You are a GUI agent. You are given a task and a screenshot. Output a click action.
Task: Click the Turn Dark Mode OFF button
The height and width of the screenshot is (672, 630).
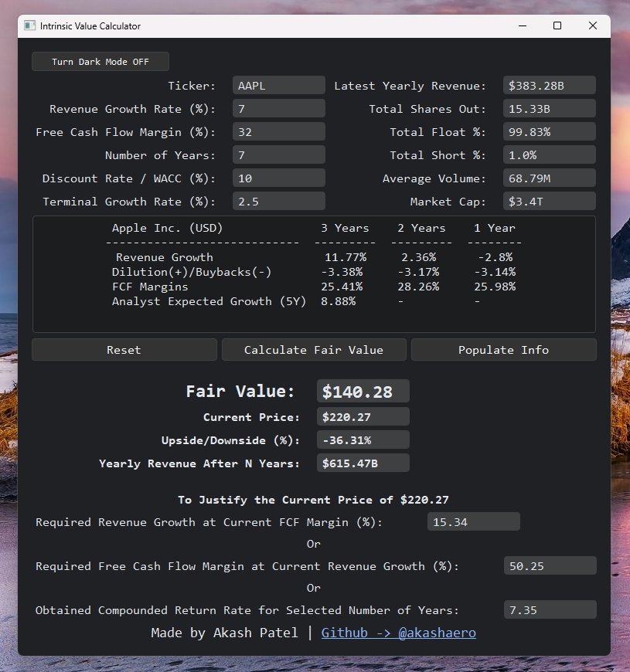[x=100, y=62]
